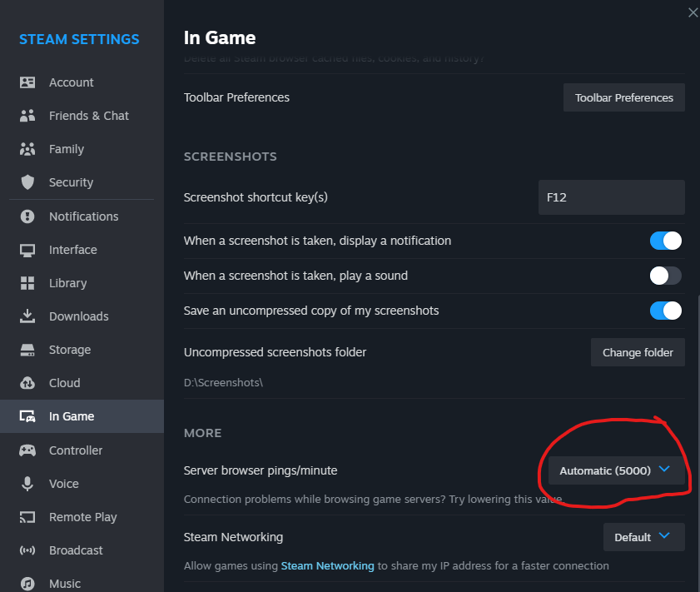This screenshot has height=592, width=700.
Task: Click the Change folder button
Action: [638, 352]
